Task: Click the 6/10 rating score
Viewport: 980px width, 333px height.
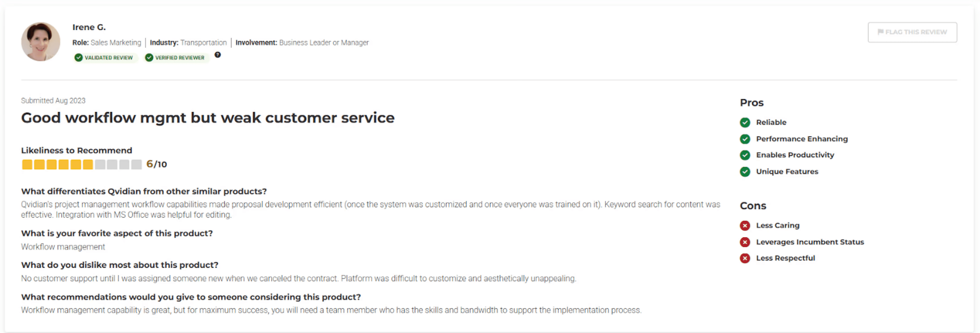Action: pos(156,164)
